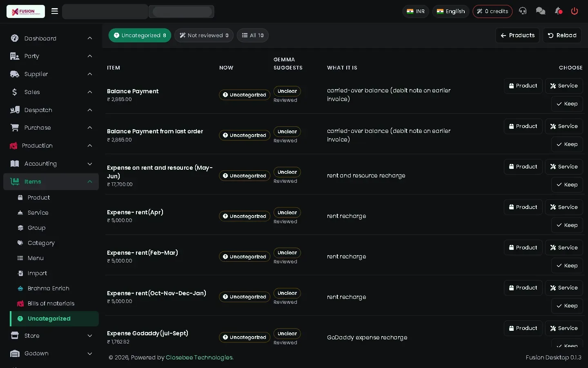
Task: Select the Not reviewed 0 filter tab
Action: pos(204,35)
